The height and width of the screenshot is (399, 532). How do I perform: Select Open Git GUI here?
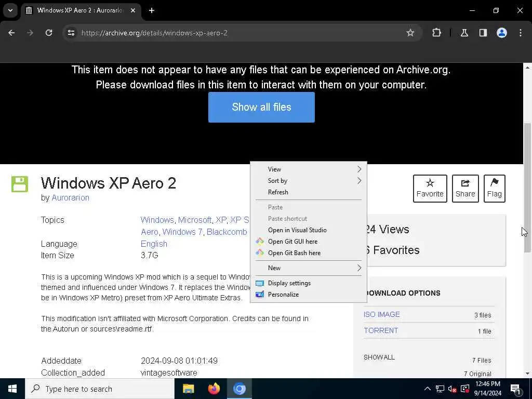(x=309, y=242)
